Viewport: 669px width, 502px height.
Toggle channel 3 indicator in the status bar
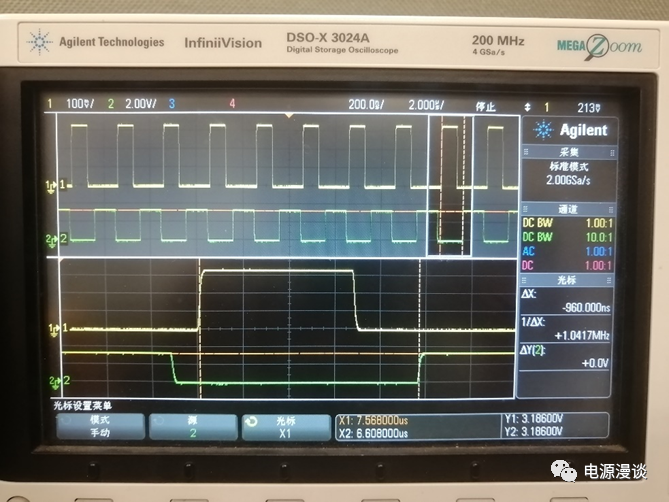(171, 104)
